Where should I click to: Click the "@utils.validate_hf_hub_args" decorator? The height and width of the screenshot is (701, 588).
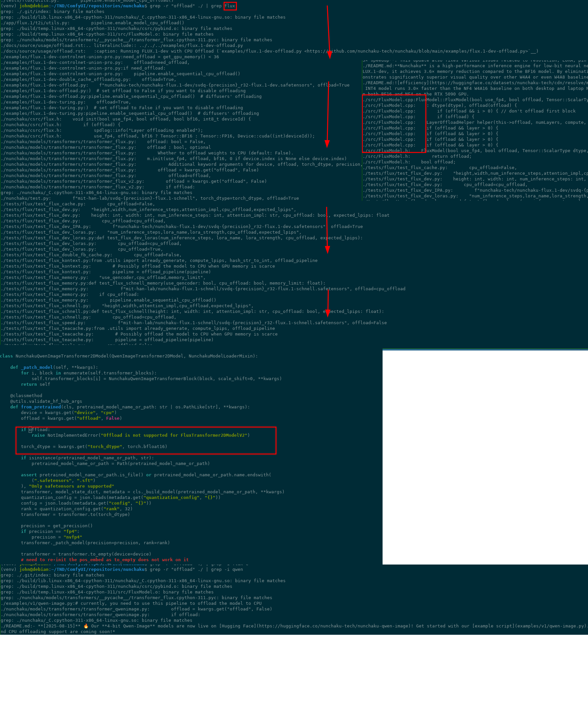[46, 402]
